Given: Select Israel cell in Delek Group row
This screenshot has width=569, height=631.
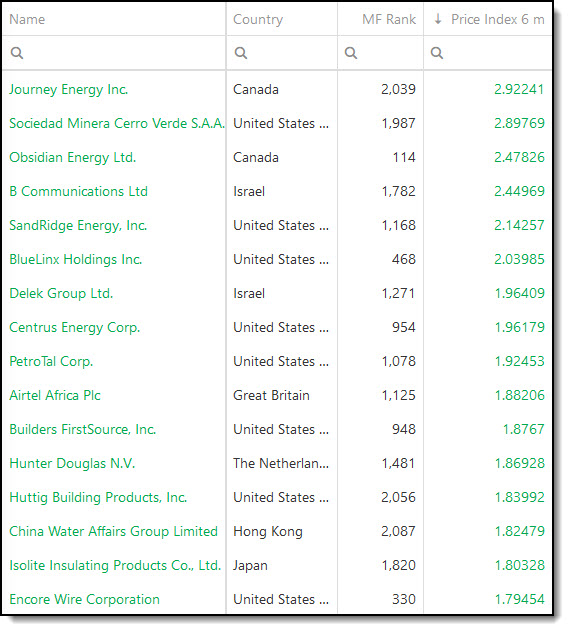Looking at the screenshot, I should click(x=249, y=293).
